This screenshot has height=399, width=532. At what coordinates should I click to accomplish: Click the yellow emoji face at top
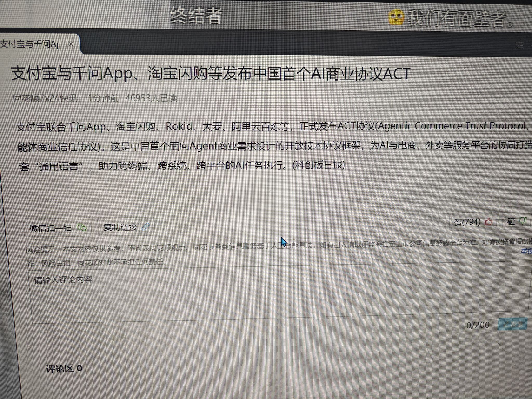[396, 17]
